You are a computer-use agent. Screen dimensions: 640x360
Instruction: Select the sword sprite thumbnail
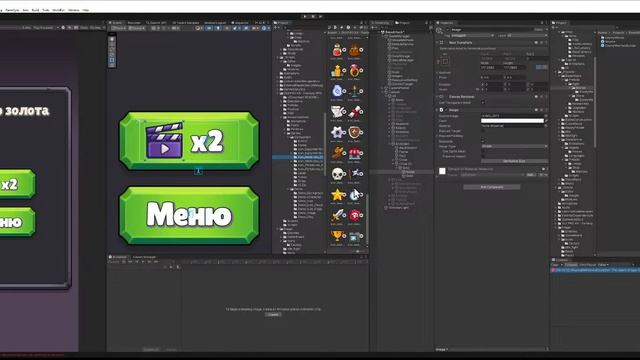(x=337, y=215)
